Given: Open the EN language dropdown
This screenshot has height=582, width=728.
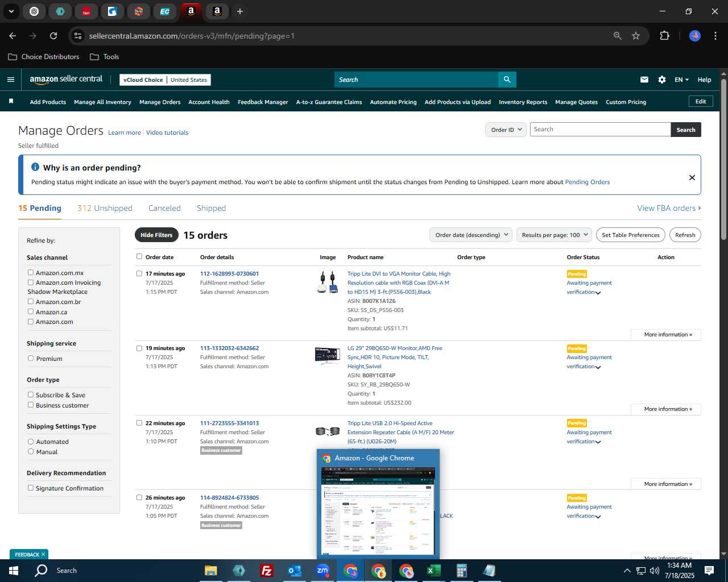Looking at the screenshot, I should click(681, 80).
